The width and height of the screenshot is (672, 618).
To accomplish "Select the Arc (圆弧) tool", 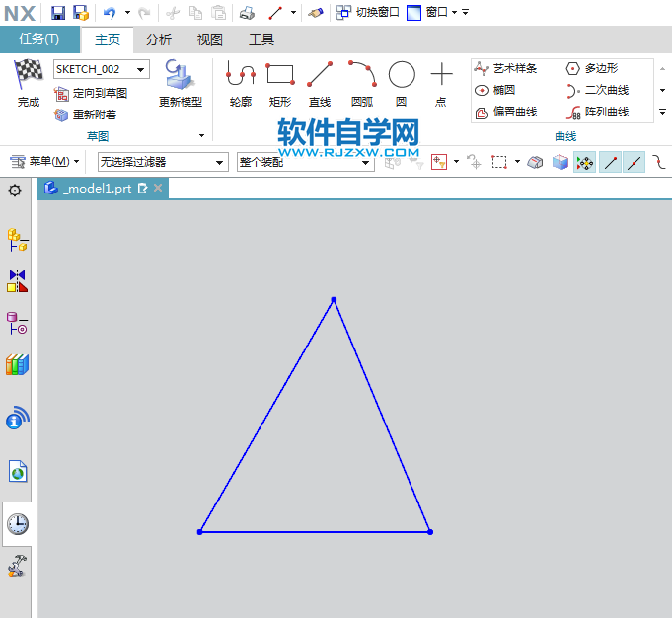I will coord(362,84).
